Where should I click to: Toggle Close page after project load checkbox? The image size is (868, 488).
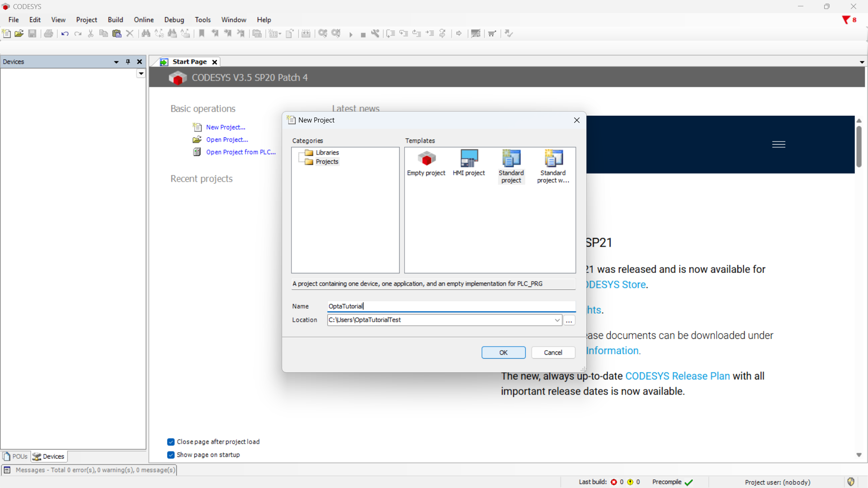171,442
